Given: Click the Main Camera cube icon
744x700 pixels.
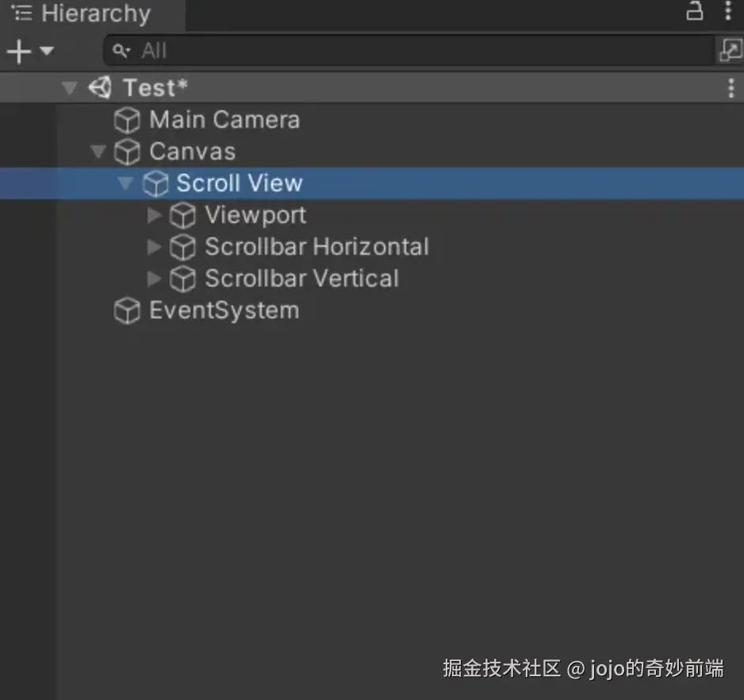Looking at the screenshot, I should tap(127, 121).
